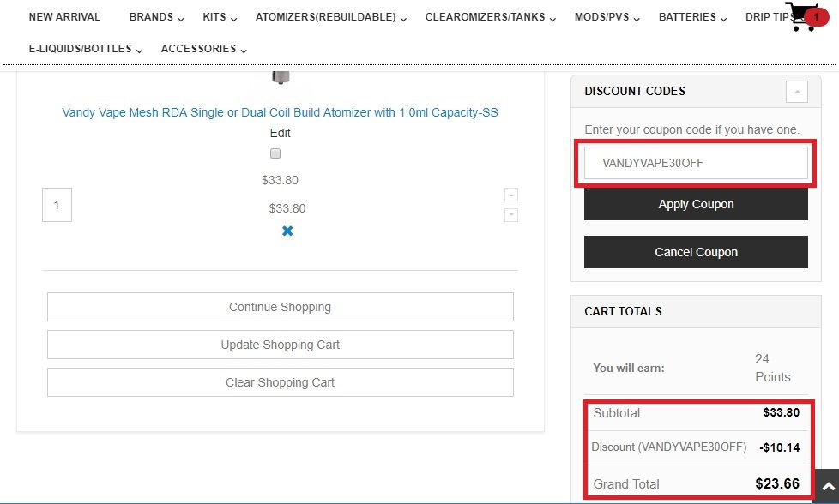Open the New Arrival menu item
Screen dimensions: 839x504
[64, 17]
